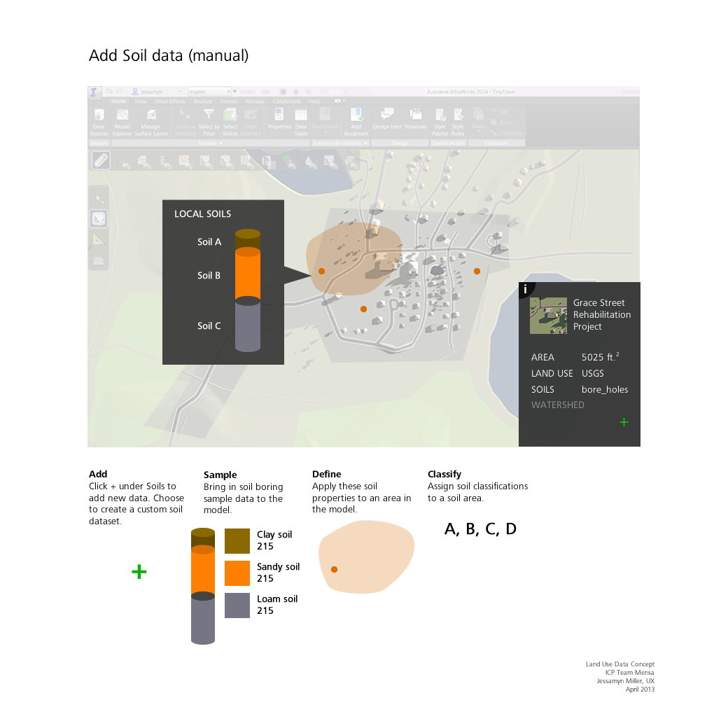This screenshot has width=728, height=728.
Task: Click bore hole dot below the shaded area
Action: pos(363,309)
